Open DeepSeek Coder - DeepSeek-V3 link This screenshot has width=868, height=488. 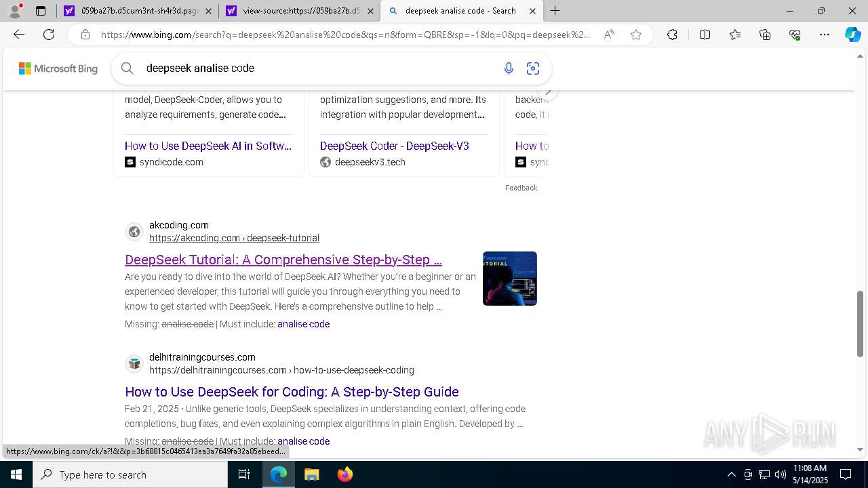[395, 146]
